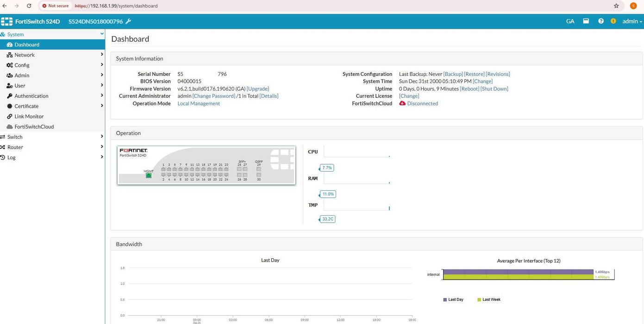Click the Upgrade firmware link
The image size is (644, 324).
[x=257, y=89]
